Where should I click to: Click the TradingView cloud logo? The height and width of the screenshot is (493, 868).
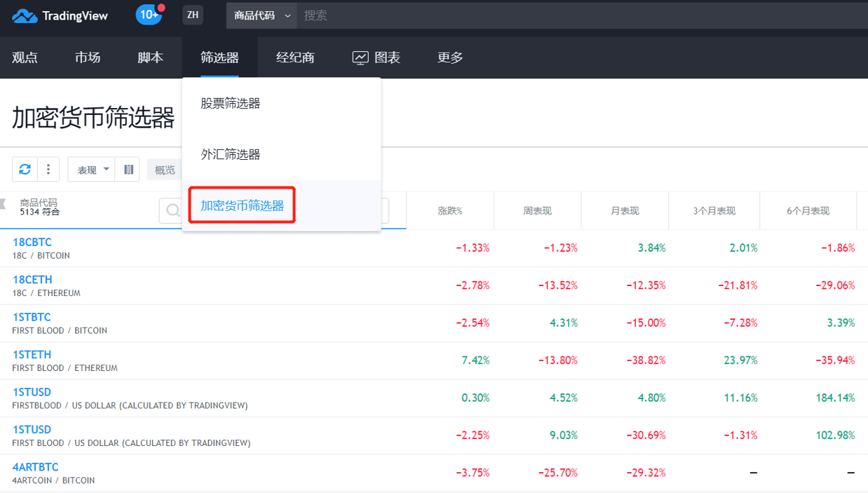click(x=25, y=15)
